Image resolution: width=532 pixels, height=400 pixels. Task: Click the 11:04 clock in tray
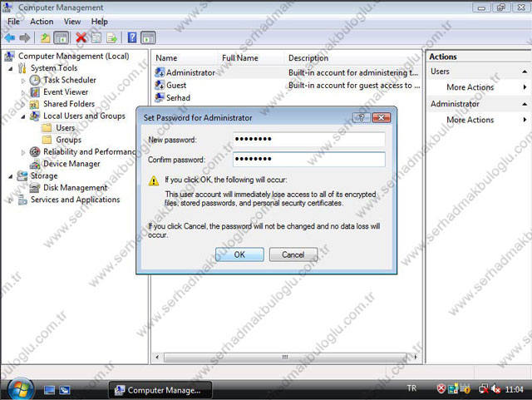pos(514,389)
